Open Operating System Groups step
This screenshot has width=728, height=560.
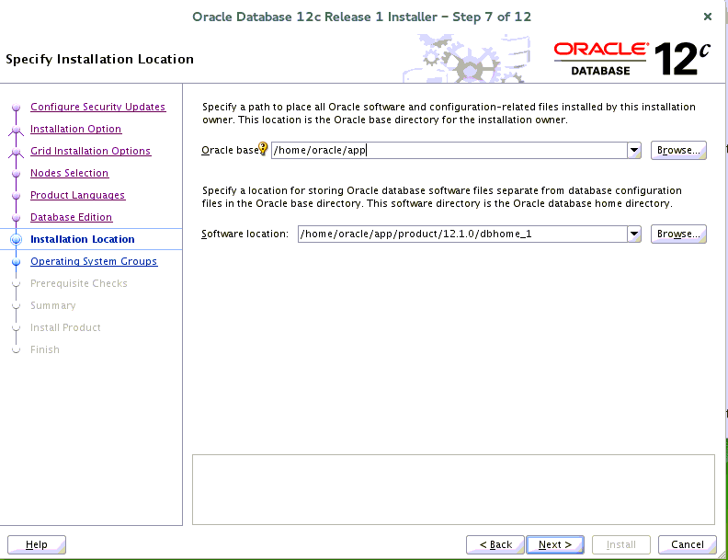(93, 261)
